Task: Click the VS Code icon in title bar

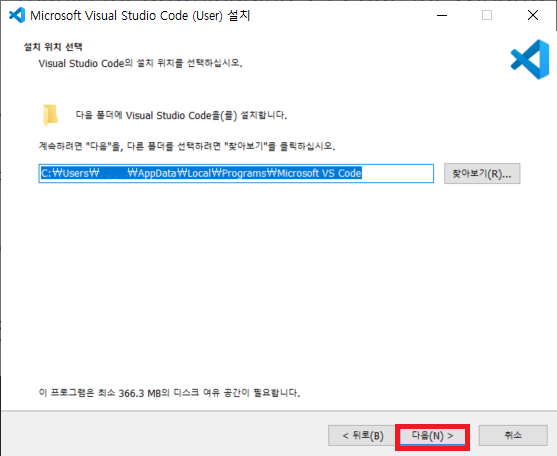Action: click(x=17, y=15)
